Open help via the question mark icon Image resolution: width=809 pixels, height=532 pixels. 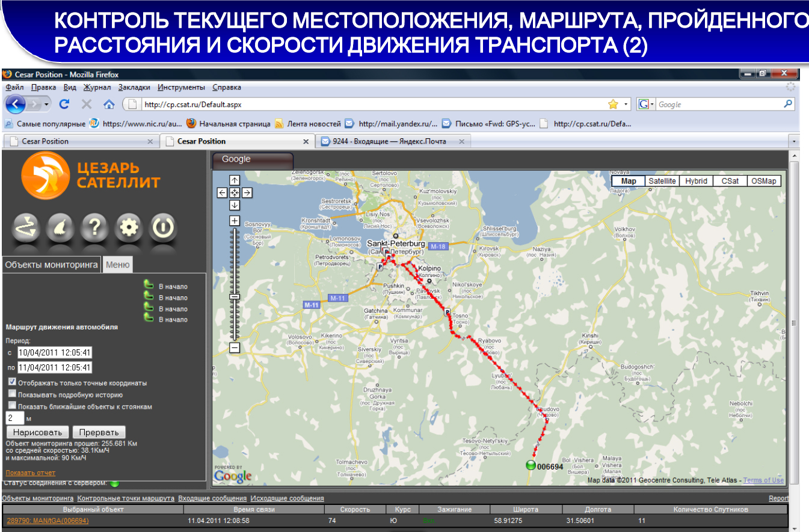pos(94,228)
